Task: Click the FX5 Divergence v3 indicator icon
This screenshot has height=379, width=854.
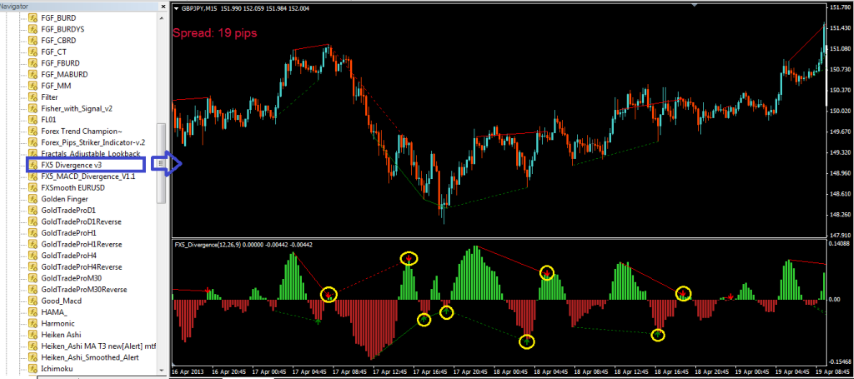Action: tap(33, 164)
